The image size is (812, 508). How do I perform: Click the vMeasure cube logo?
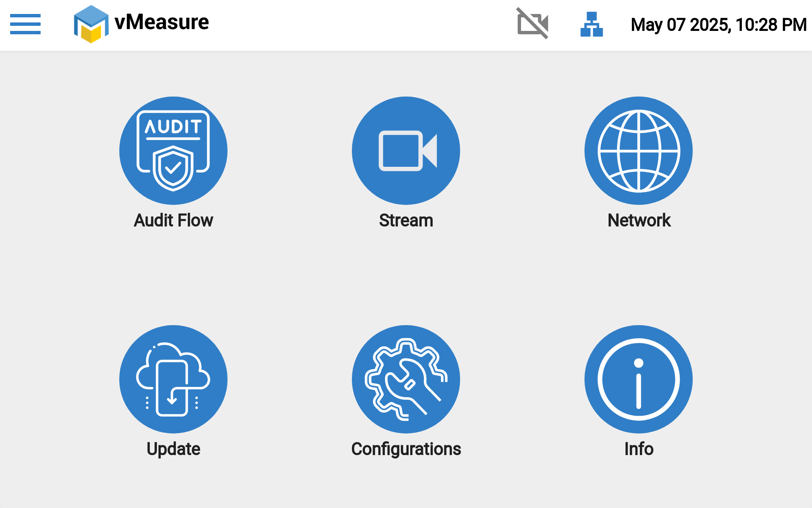pos(91,24)
